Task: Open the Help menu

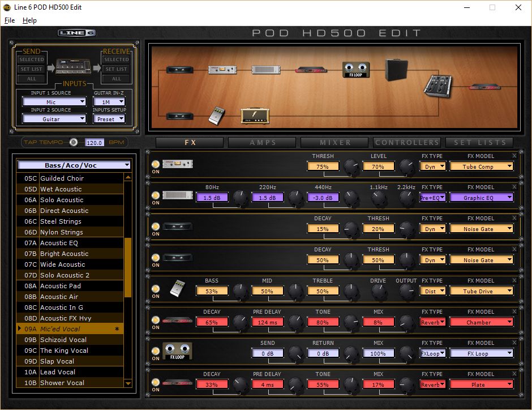Action: [x=29, y=20]
